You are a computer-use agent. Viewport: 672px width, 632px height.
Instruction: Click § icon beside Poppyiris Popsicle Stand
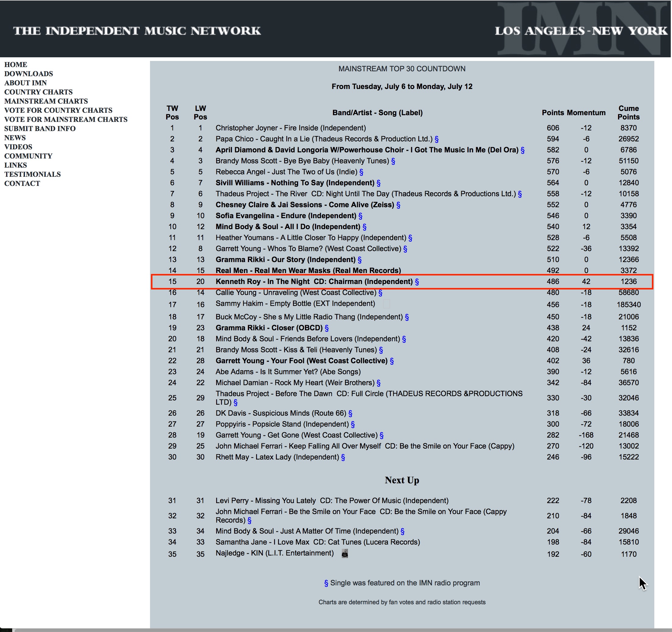click(x=352, y=424)
